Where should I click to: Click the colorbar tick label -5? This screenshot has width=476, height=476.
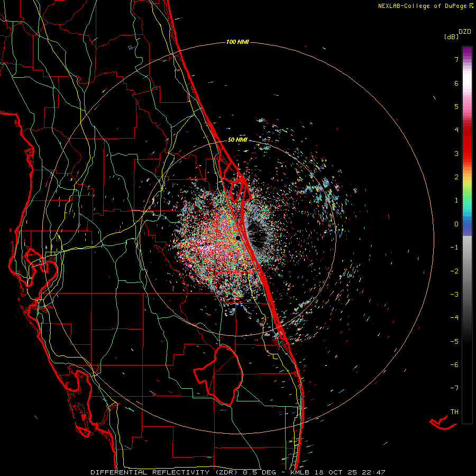(454, 341)
